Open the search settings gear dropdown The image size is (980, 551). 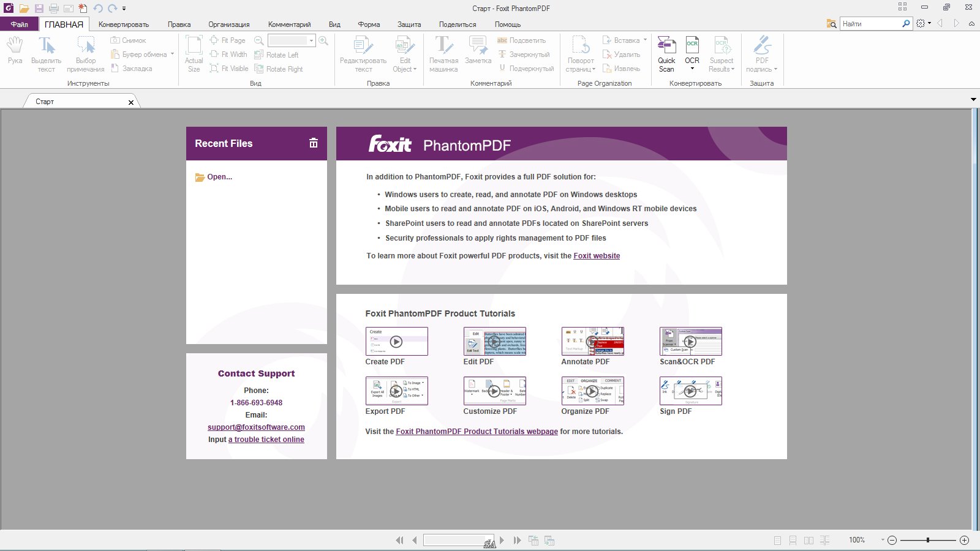pos(924,24)
